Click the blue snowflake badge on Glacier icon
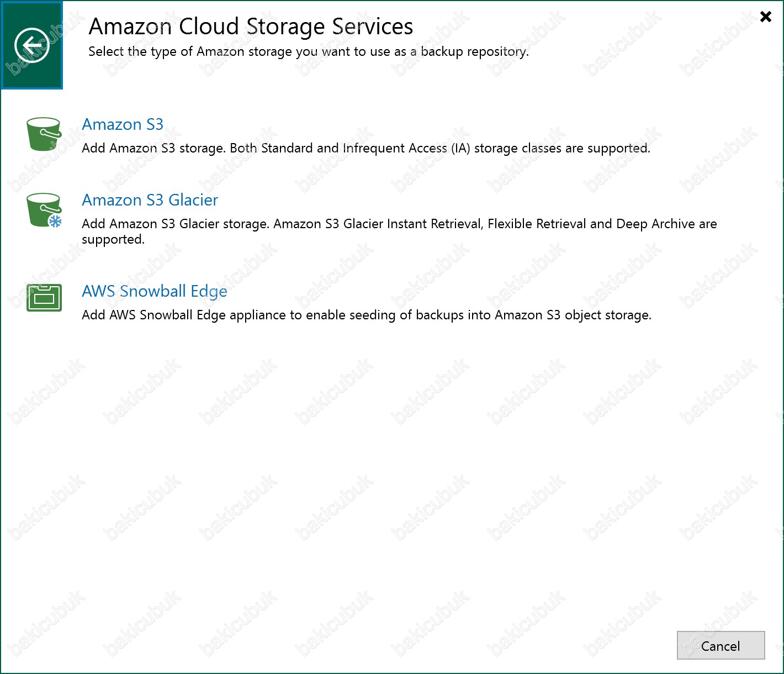Viewport: 784px width, 674px height. (x=55, y=221)
